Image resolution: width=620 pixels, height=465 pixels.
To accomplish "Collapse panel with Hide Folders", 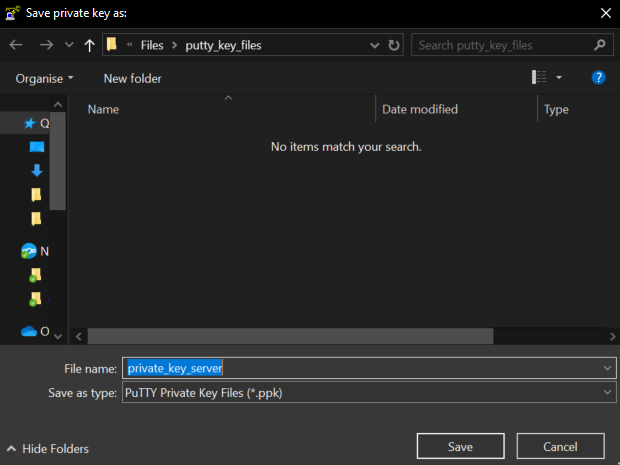I will click(x=46, y=449).
